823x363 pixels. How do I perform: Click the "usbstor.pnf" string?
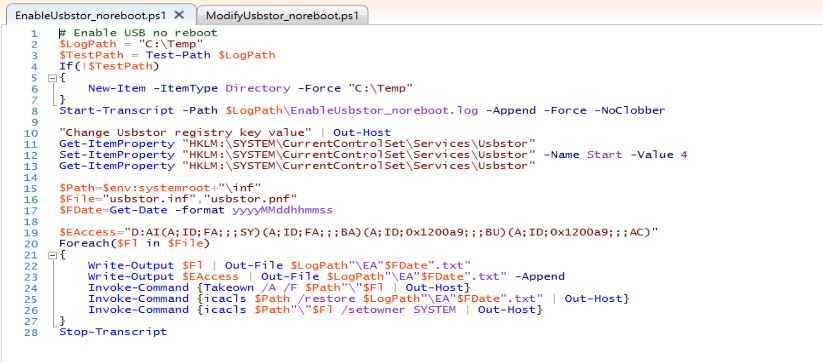[250, 199]
